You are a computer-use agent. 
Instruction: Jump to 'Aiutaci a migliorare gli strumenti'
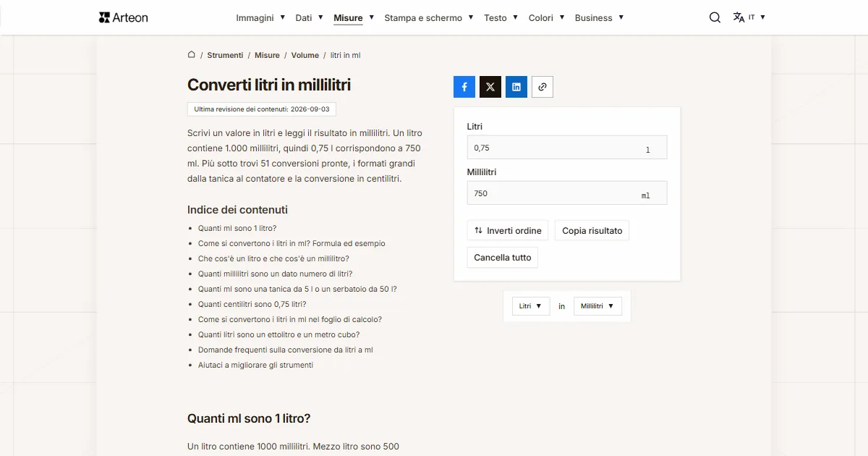(x=255, y=365)
